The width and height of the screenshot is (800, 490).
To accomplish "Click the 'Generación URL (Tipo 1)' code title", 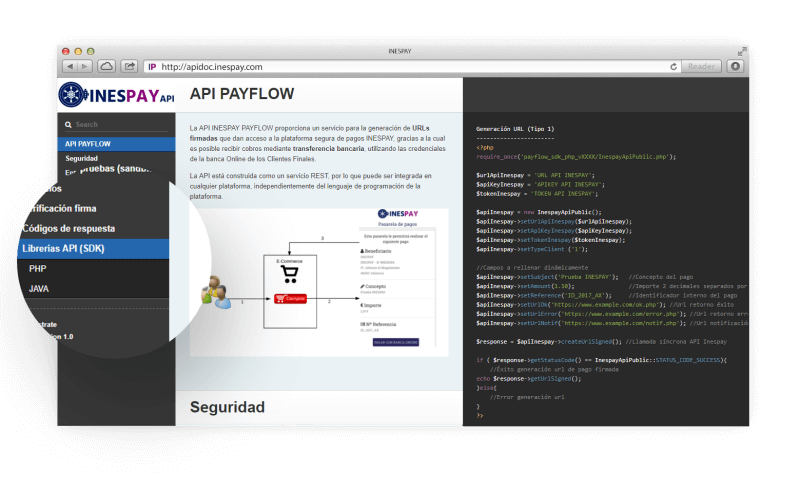I will 515,129.
